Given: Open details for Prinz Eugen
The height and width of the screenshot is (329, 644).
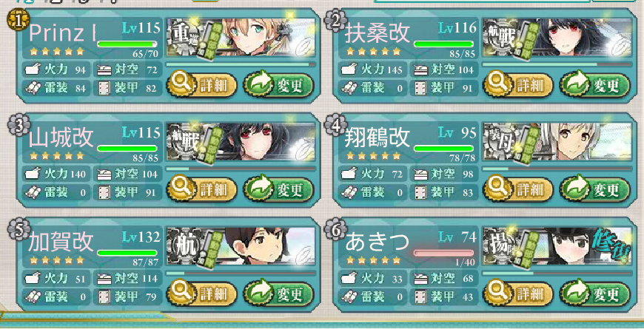Looking at the screenshot, I should (201, 85).
